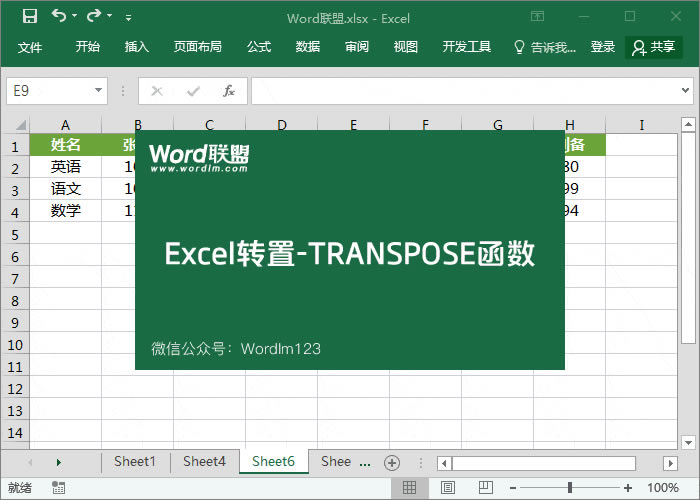Screen dimensions: 700x500
Task: Select column I header
Action: click(x=642, y=125)
